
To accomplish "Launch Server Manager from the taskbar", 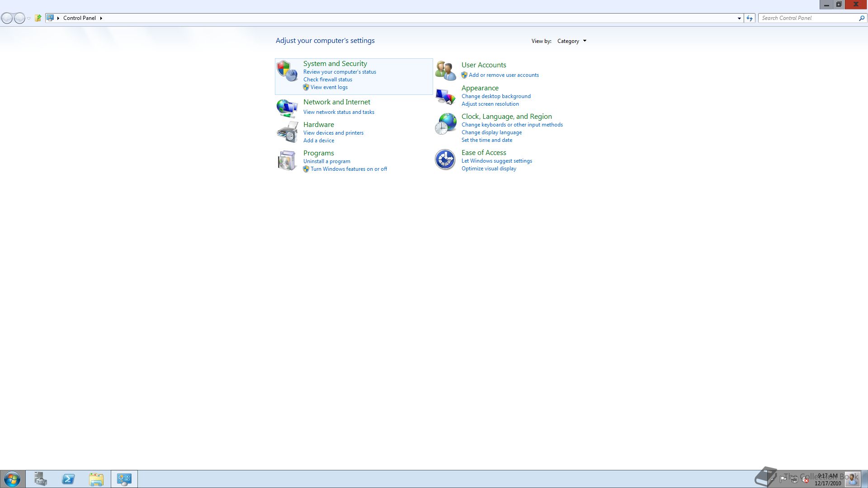I will tap(40, 479).
